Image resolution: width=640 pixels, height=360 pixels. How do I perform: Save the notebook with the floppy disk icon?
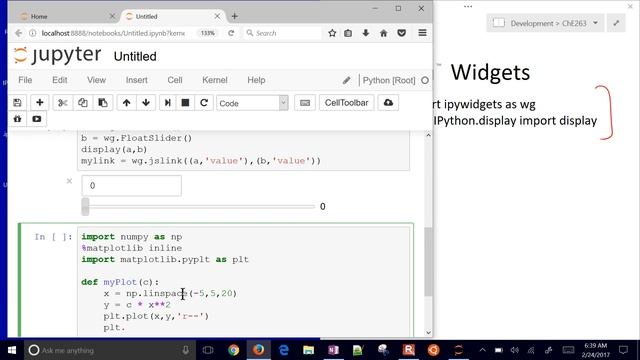[17, 103]
